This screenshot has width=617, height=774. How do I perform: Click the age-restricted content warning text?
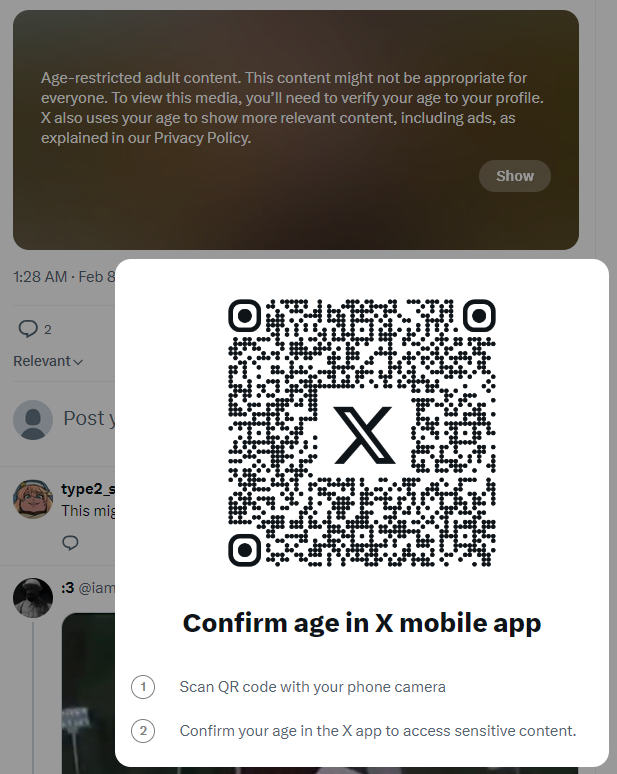(x=292, y=108)
